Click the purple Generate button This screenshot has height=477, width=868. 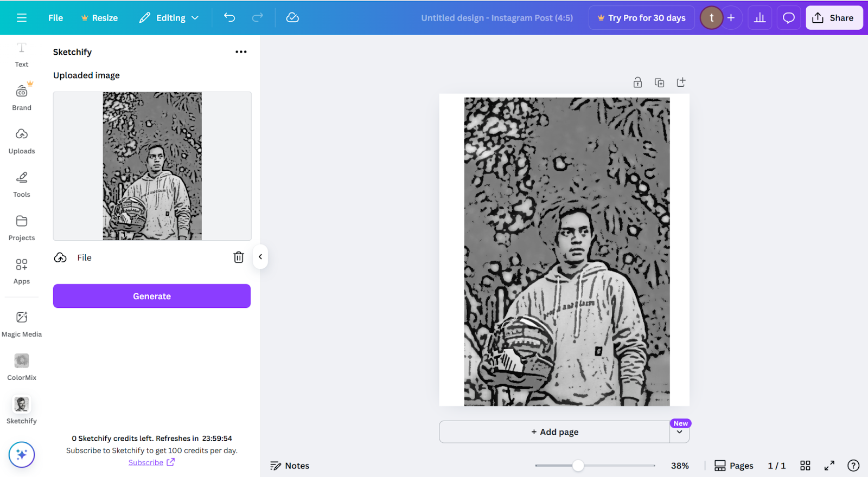[x=152, y=296]
